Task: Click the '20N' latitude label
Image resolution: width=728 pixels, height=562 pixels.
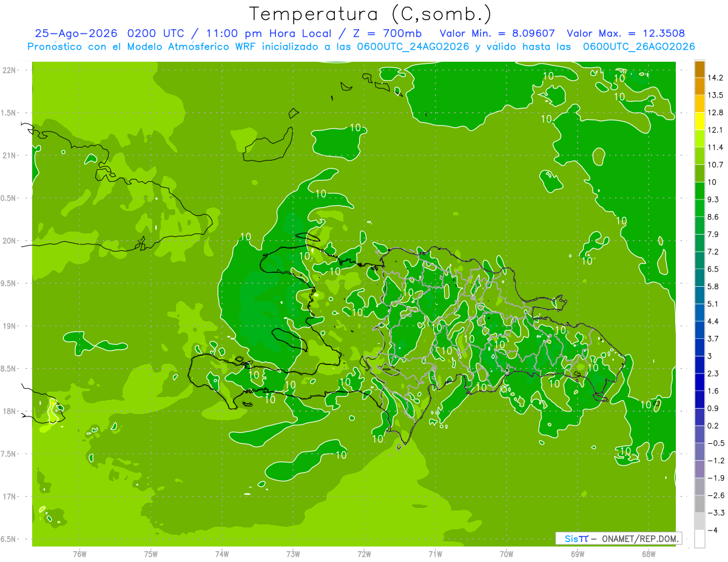Action: tap(9, 241)
